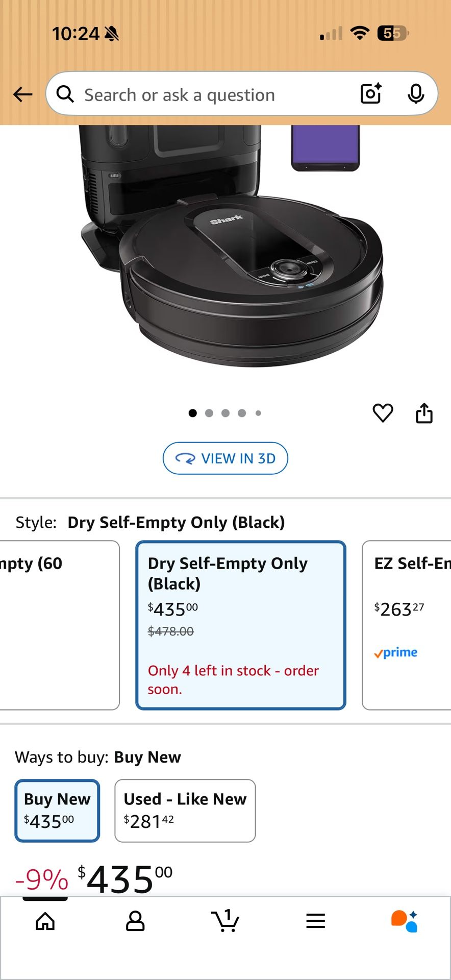This screenshot has width=451, height=980.
Task: Open the hamburger menu
Action: 316,921
